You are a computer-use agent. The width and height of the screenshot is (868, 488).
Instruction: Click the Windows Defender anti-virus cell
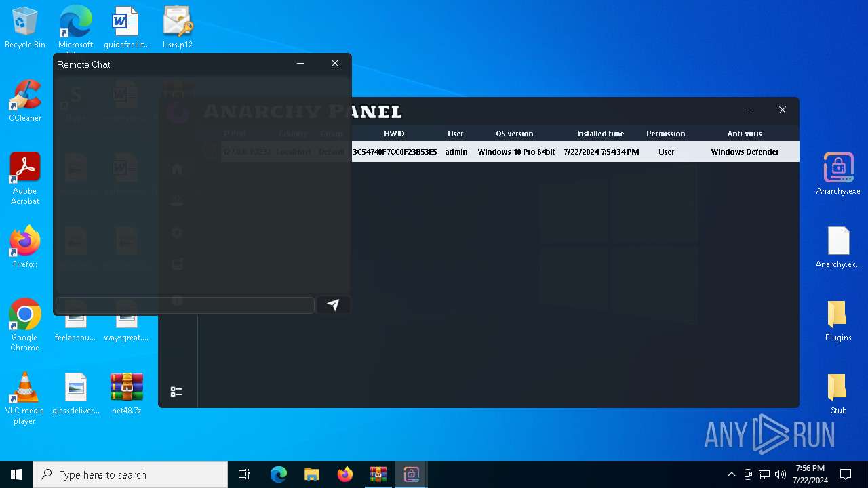pos(745,152)
